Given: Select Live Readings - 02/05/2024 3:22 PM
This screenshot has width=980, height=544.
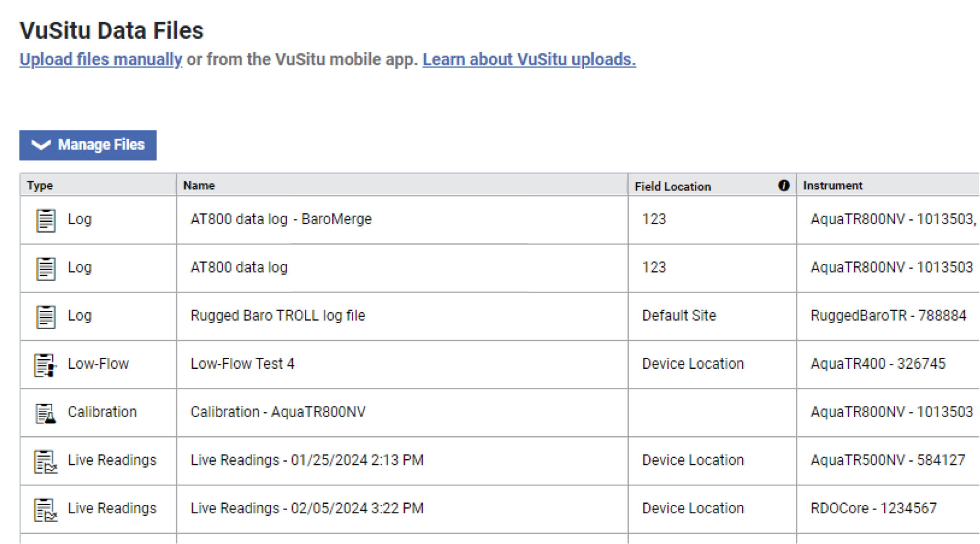Looking at the screenshot, I should point(307,508).
